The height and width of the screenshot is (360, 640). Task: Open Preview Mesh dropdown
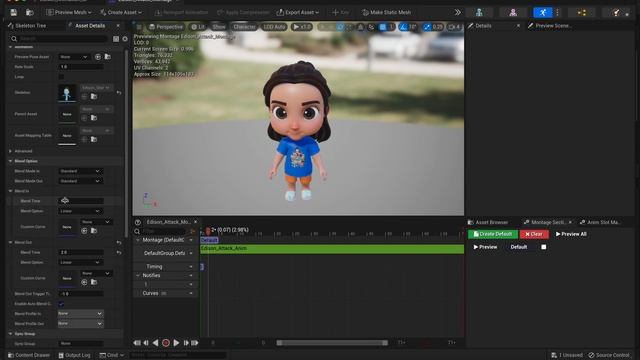point(69,12)
